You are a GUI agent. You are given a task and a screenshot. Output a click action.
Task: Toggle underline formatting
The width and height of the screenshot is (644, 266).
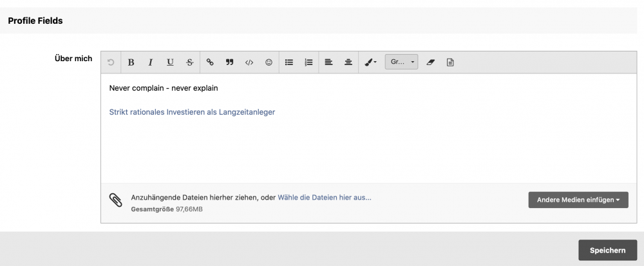click(x=170, y=62)
